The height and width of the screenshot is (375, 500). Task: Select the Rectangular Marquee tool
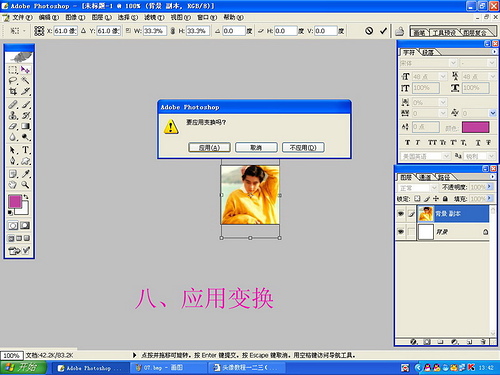click(x=13, y=70)
